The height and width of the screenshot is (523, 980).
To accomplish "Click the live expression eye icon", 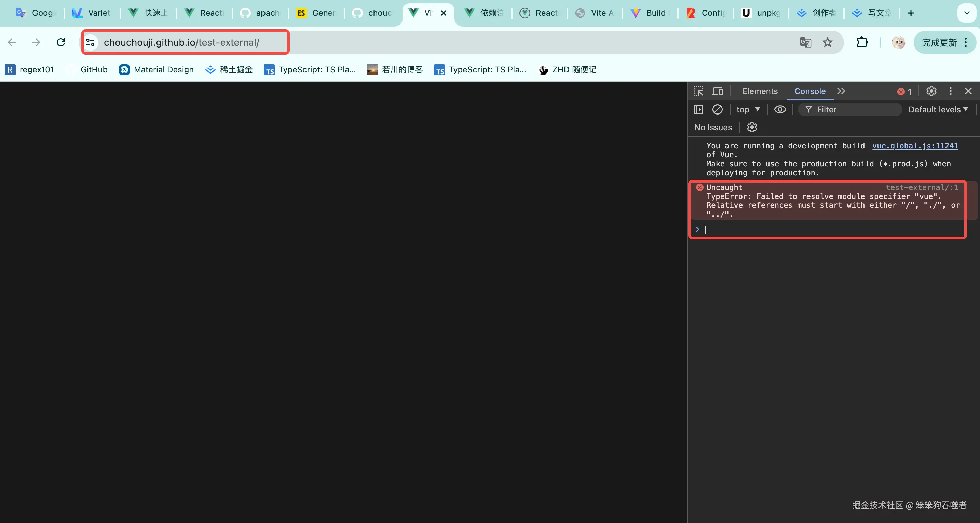I will tap(780, 110).
